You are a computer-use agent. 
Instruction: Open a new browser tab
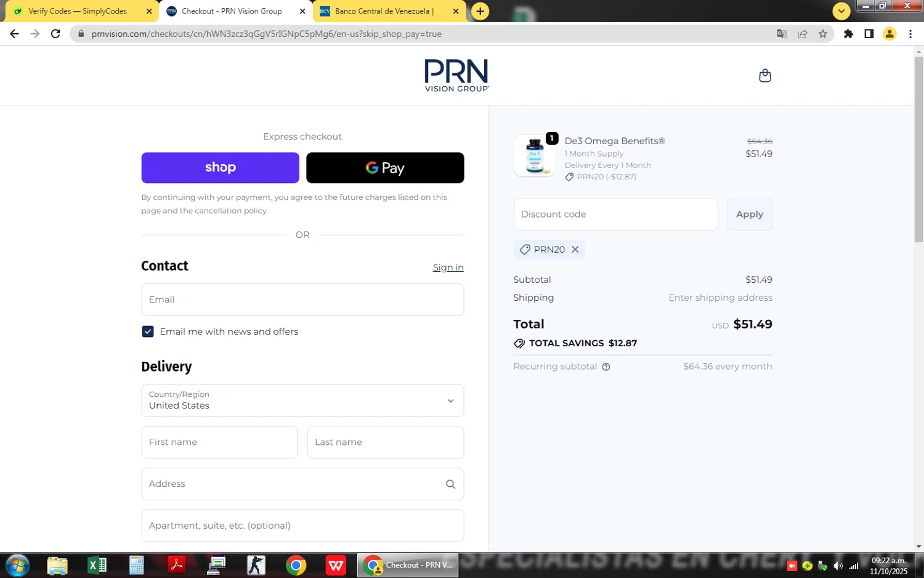480,11
